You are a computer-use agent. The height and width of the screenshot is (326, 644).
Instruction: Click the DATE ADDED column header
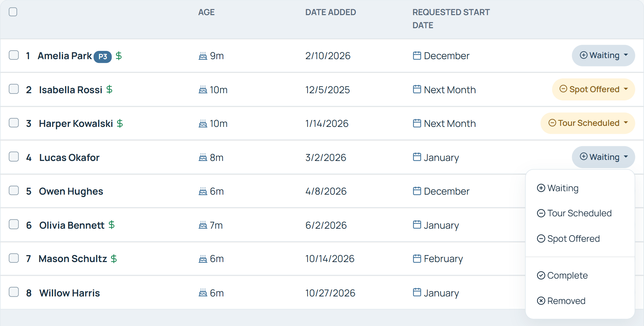[331, 12]
